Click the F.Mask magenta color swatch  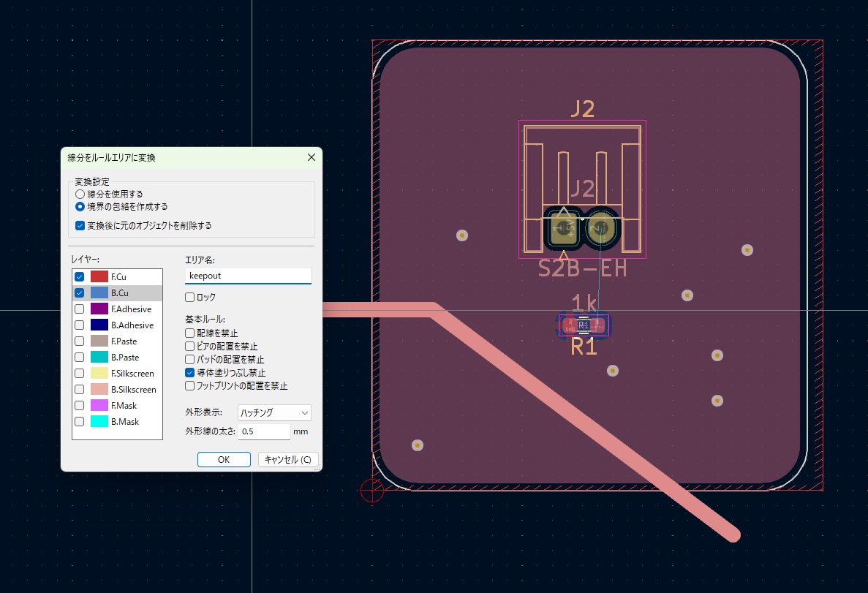(99, 405)
